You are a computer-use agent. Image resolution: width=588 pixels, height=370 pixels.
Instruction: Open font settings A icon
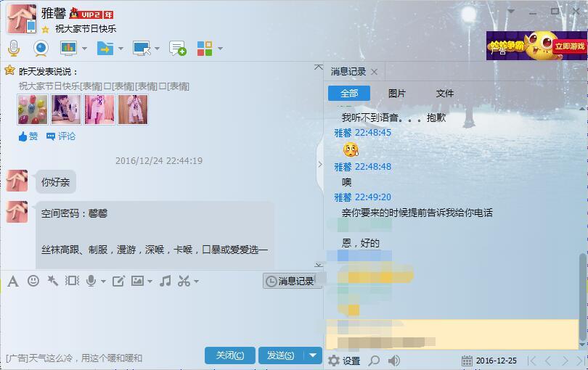(x=13, y=281)
